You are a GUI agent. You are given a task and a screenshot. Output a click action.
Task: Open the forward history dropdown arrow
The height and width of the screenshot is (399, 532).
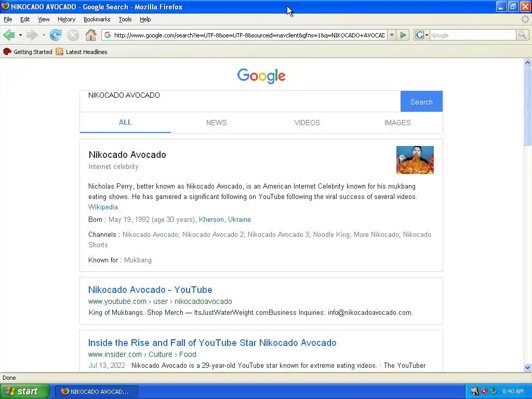pyautogui.click(x=44, y=35)
